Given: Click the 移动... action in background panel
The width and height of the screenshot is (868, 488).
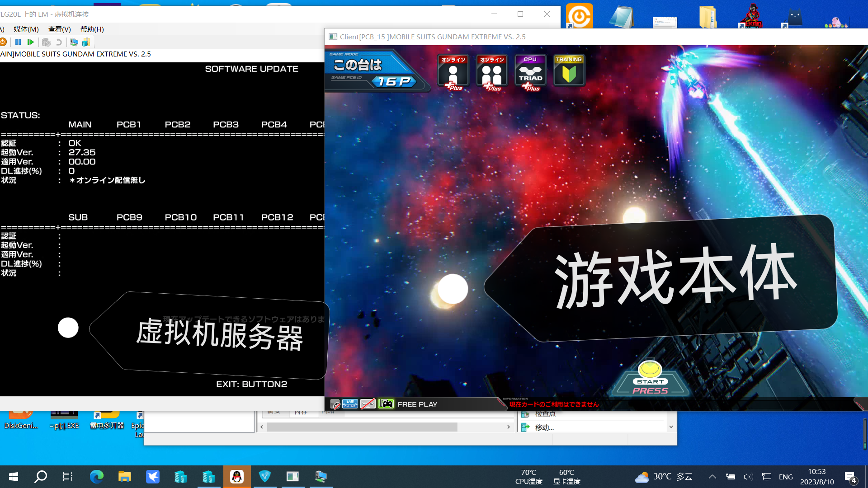Looking at the screenshot, I should pos(544,427).
